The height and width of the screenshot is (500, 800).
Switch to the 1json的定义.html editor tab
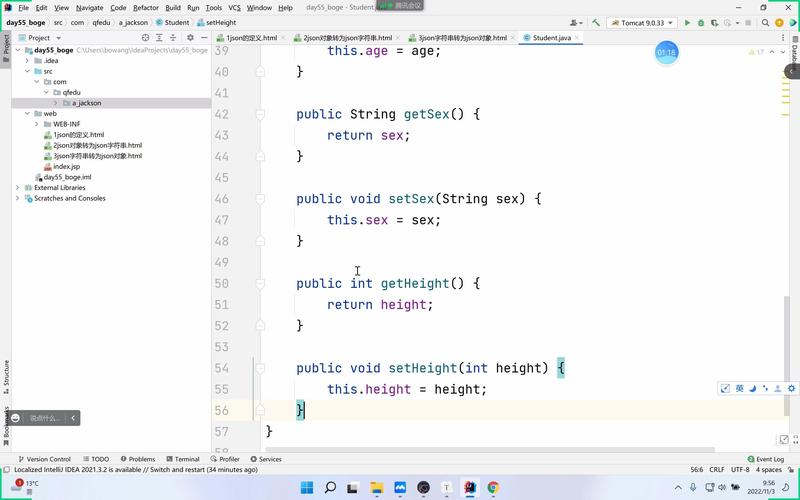(250, 37)
